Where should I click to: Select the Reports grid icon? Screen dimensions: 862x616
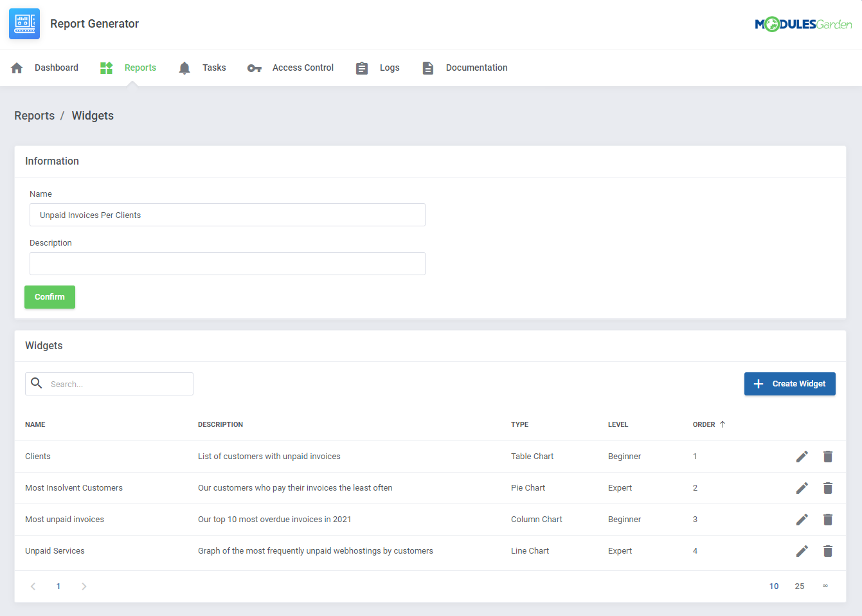(x=105, y=67)
